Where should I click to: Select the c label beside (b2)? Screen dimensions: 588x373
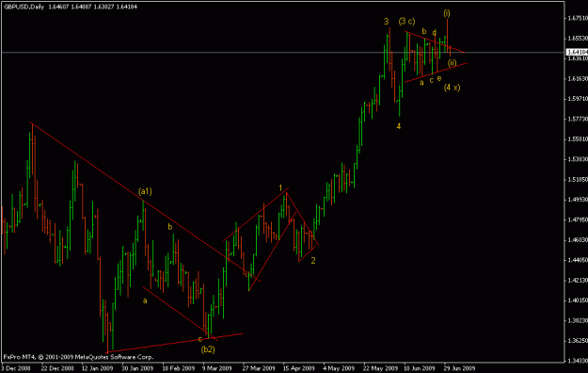point(199,339)
